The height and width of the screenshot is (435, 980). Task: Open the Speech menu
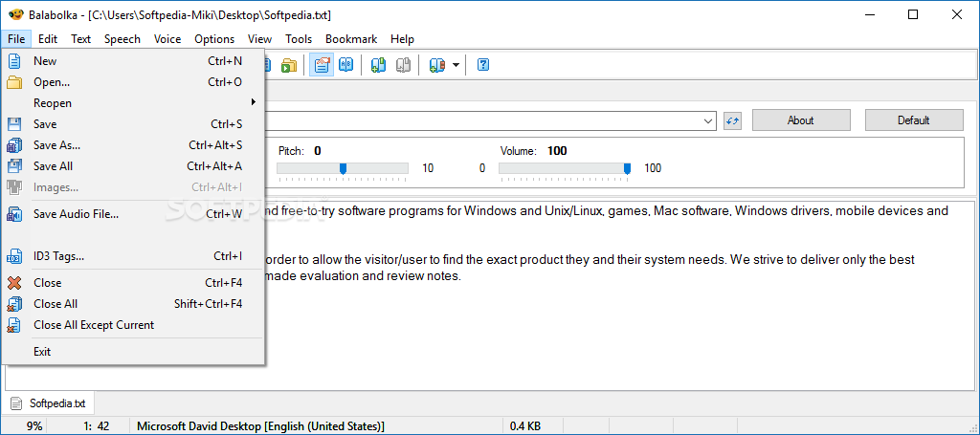122,38
